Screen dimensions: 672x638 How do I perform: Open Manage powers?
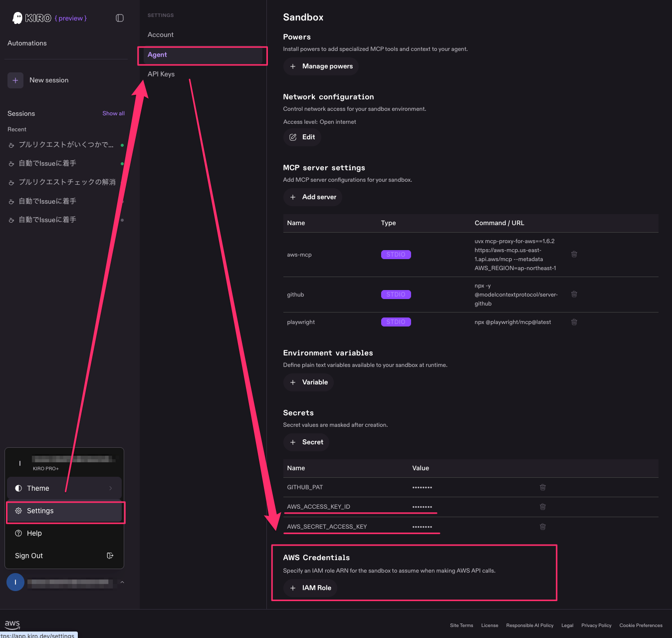pos(321,66)
